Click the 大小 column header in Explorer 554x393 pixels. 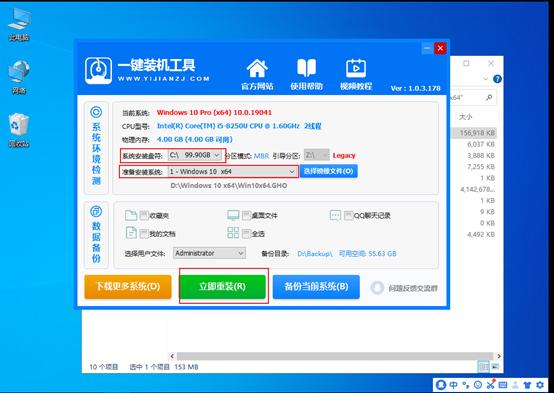pos(465,117)
